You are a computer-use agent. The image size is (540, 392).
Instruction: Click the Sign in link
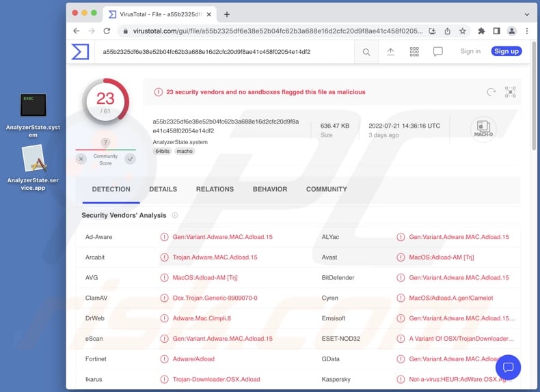pos(470,51)
